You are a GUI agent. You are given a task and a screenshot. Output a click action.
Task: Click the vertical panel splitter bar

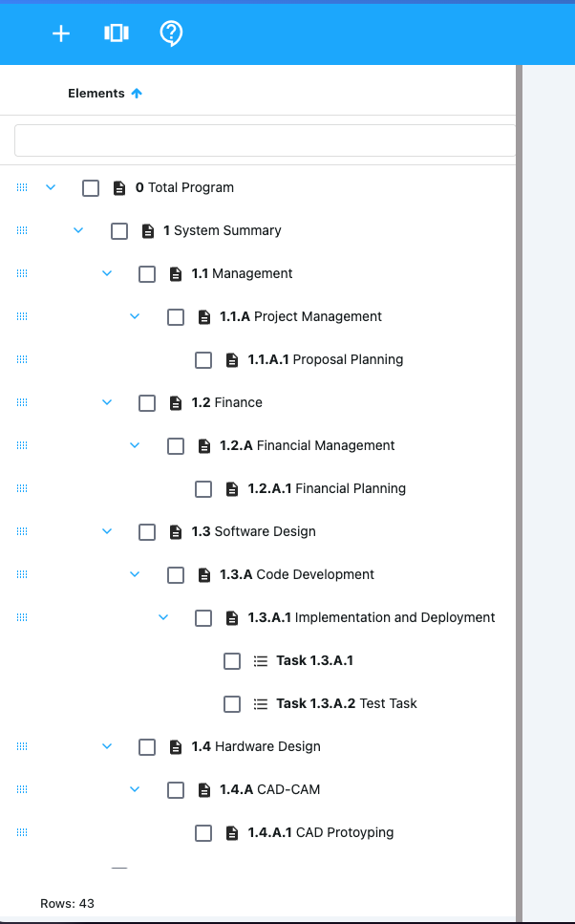(x=520, y=478)
